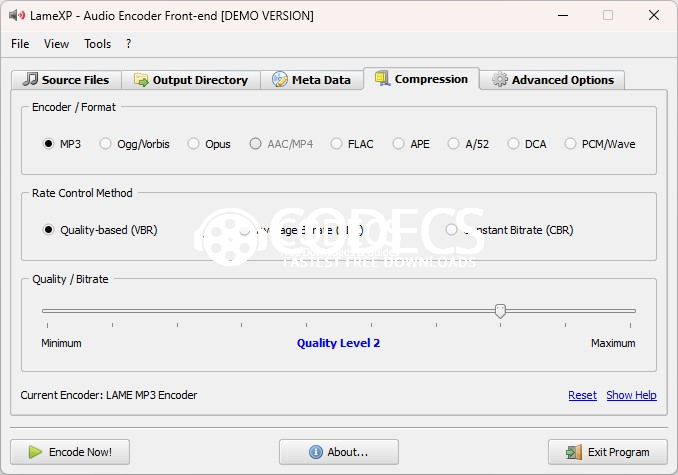This screenshot has width=678, height=475.
Task: Close the LameXP window
Action: pos(654,16)
